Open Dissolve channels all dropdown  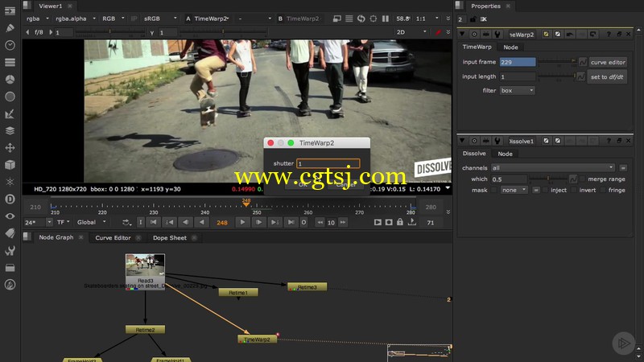coord(553,168)
